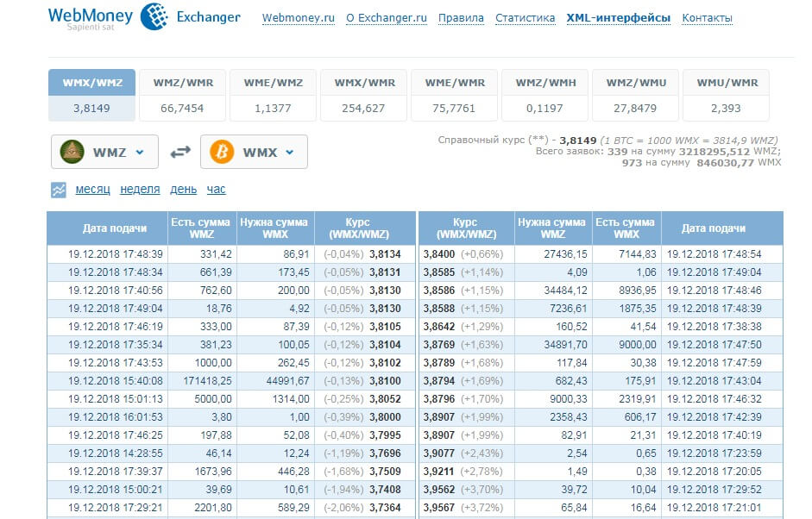
Task: Select the WMZ/WMR rate tab
Action: pyautogui.click(x=182, y=95)
